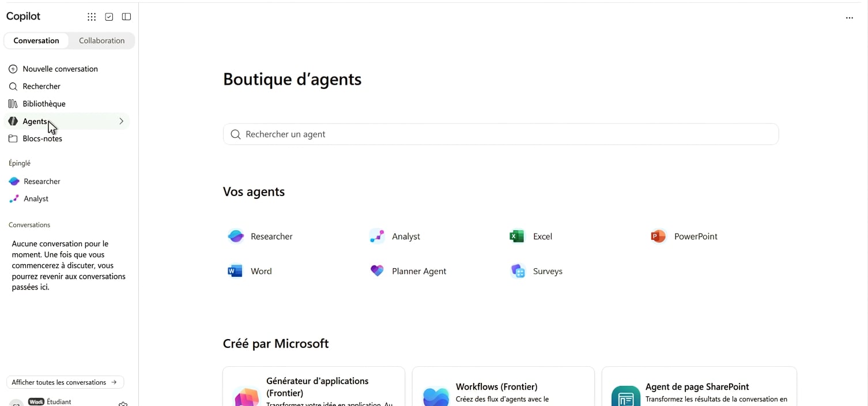Expand the Agents chevron arrow
The height and width of the screenshot is (406, 868).
click(121, 121)
